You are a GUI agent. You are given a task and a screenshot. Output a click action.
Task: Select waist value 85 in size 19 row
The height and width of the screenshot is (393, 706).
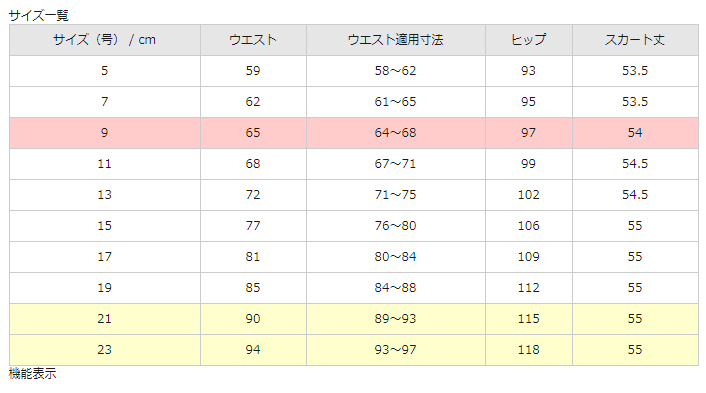coord(253,288)
